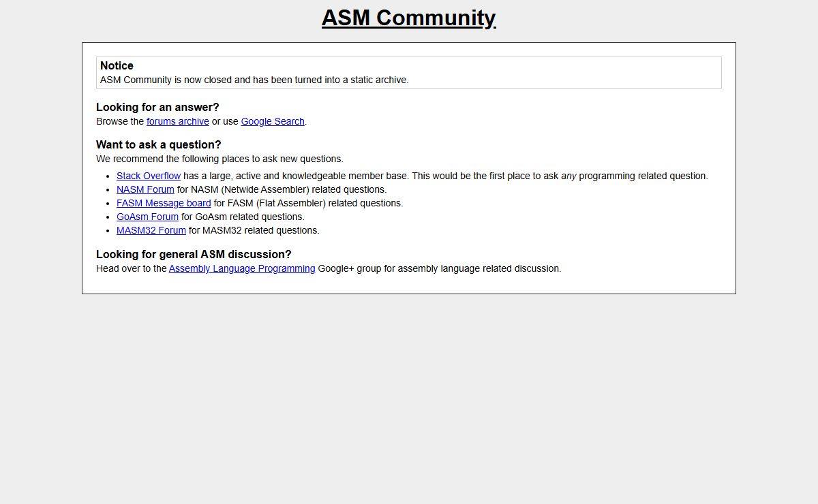Click the 'now closed' static archive notice text

point(254,80)
